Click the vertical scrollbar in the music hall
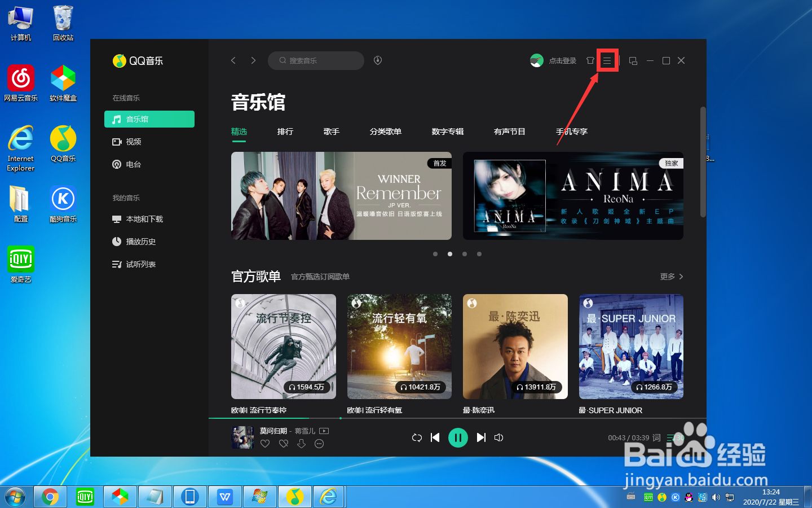Screen dimensions: 812x508 coord(703,162)
